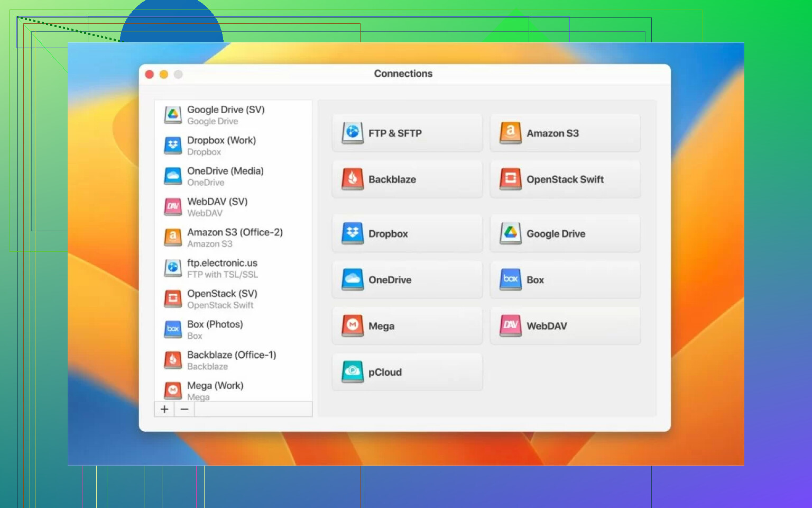Select the Dropbox (Work) drive icon

pyautogui.click(x=173, y=146)
